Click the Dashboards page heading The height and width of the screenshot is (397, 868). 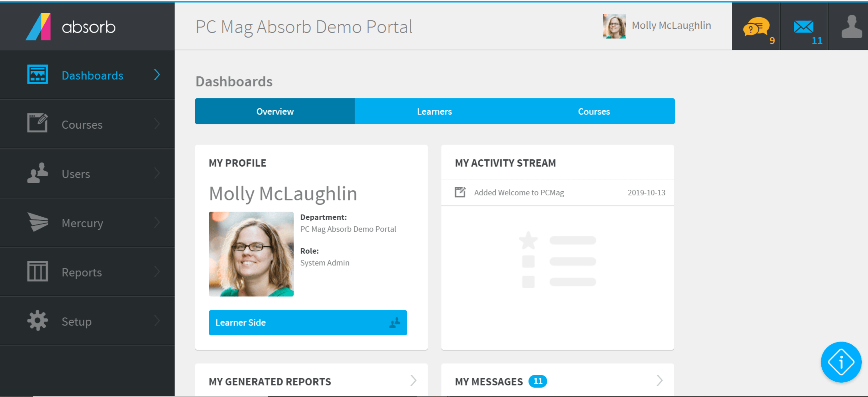(x=234, y=82)
